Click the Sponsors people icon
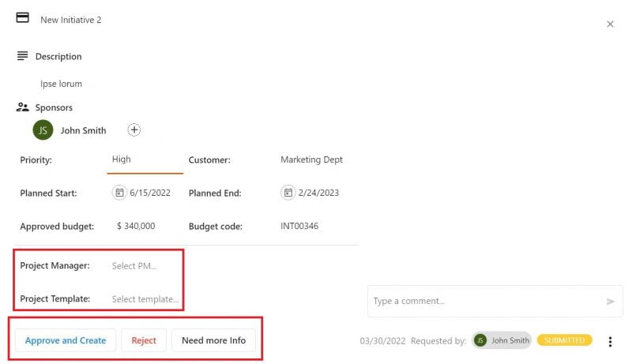The image size is (632, 364). [x=22, y=107]
